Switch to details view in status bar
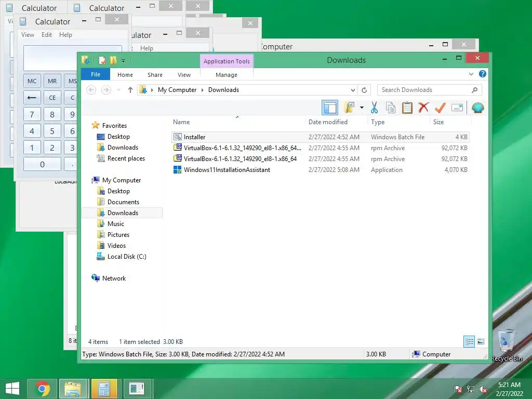Viewport: 532px width, 399px height. coord(469,342)
